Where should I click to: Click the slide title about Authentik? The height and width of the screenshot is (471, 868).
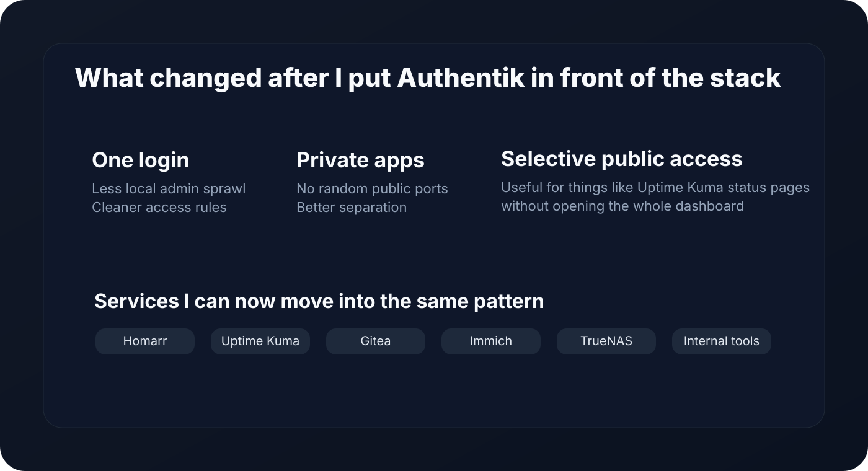click(428, 78)
